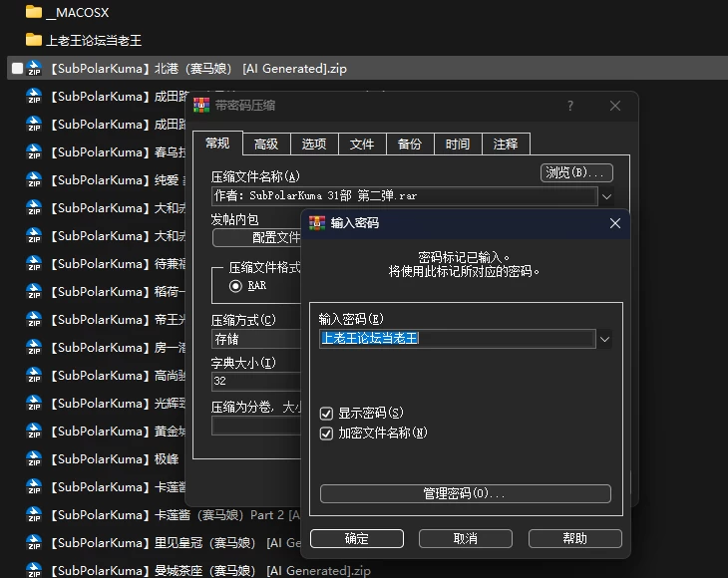Viewport: 728px width, 578px height.
Task: Click the ZIP icon of 卡莲酱 Part 2 file
Action: pyautogui.click(x=34, y=514)
